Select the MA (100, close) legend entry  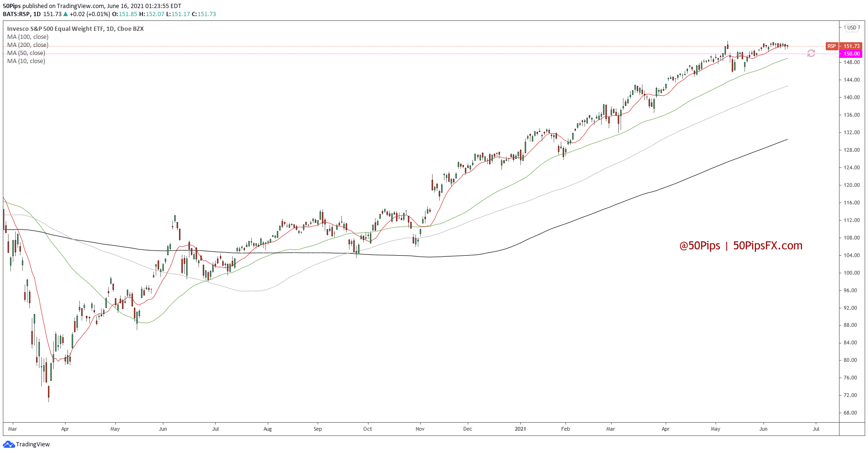point(28,37)
